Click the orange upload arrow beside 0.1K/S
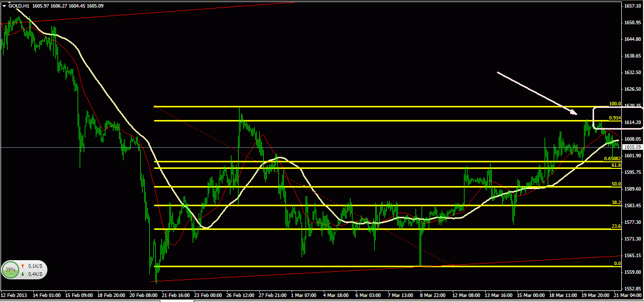The height and width of the screenshot is (302, 644). [22, 266]
